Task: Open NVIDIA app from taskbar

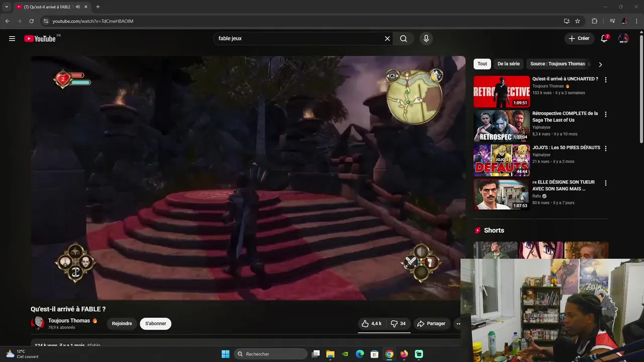Action: click(345, 354)
